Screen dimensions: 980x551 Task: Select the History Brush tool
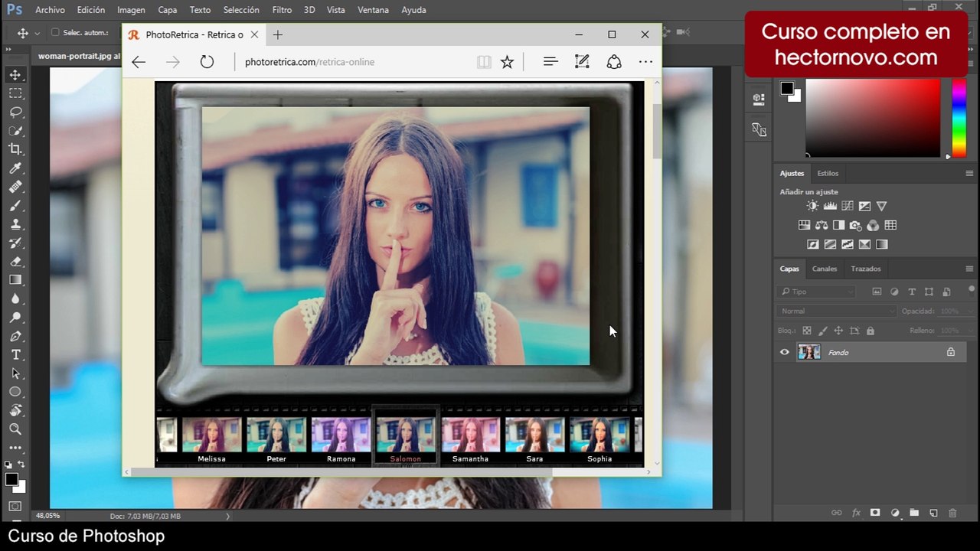pyautogui.click(x=15, y=243)
